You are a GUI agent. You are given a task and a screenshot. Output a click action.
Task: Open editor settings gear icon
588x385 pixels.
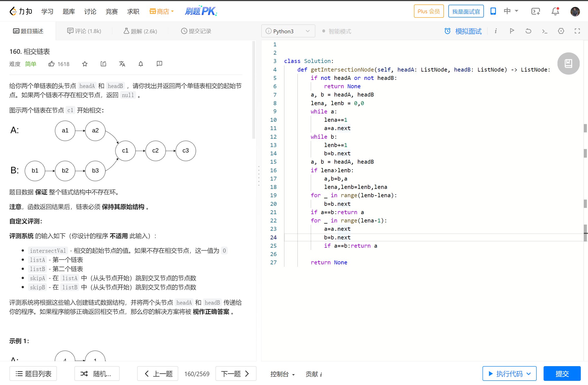pyautogui.click(x=561, y=31)
